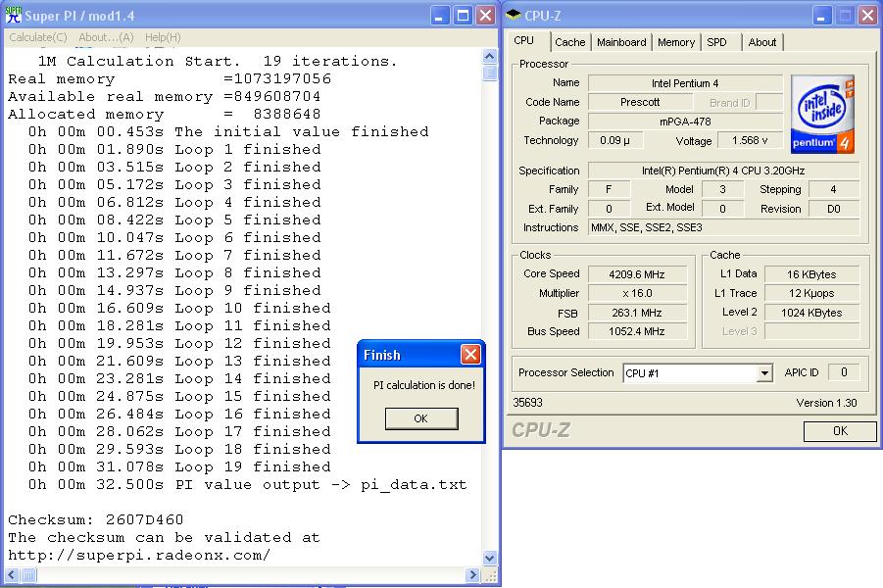Image resolution: width=883 pixels, height=588 pixels.
Task: Click the scroll up arrow in Super PI
Action: (489, 56)
